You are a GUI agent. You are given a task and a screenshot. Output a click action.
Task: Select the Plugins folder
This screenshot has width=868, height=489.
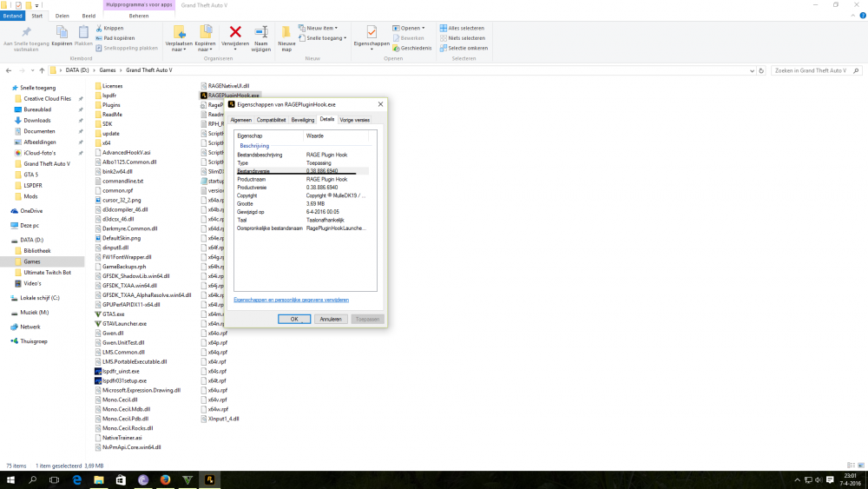(x=111, y=105)
